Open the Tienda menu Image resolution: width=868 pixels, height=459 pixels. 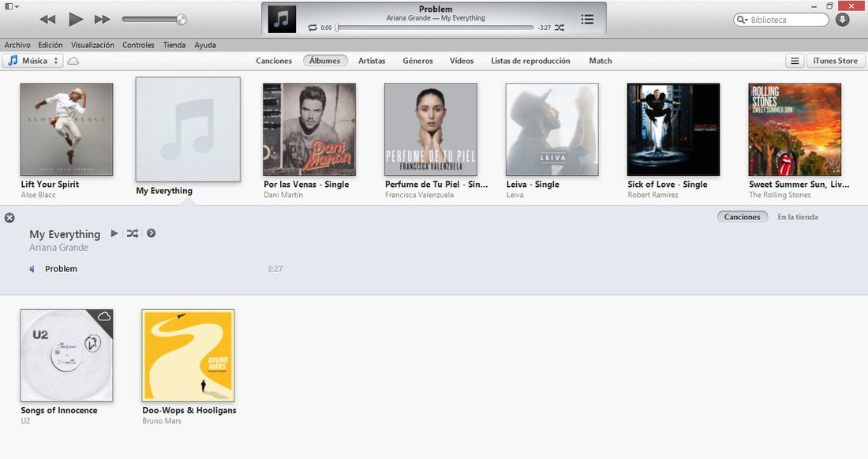point(174,45)
